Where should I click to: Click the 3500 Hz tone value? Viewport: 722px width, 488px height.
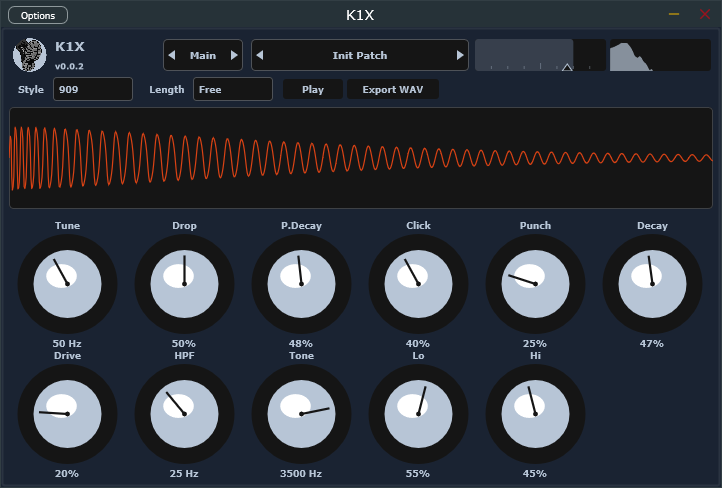(x=301, y=473)
